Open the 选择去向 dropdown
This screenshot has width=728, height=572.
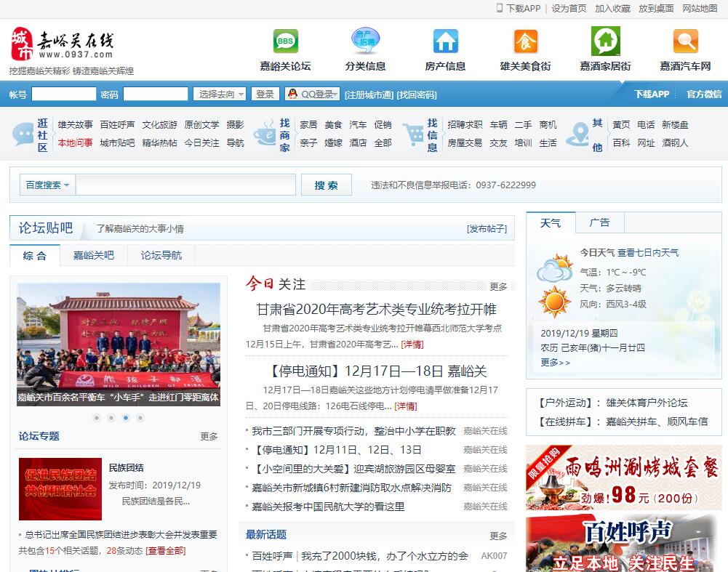pos(219,94)
